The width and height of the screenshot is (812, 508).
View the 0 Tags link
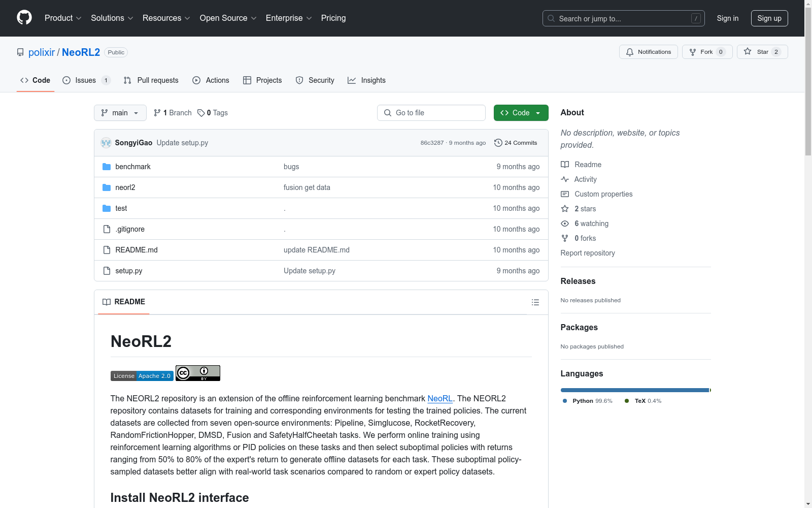(x=213, y=113)
